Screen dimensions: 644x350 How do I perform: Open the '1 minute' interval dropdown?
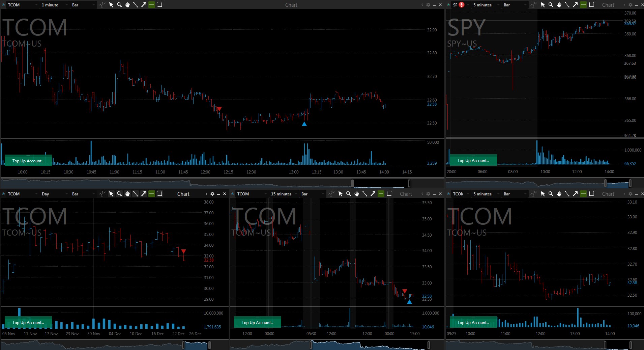tap(55, 5)
